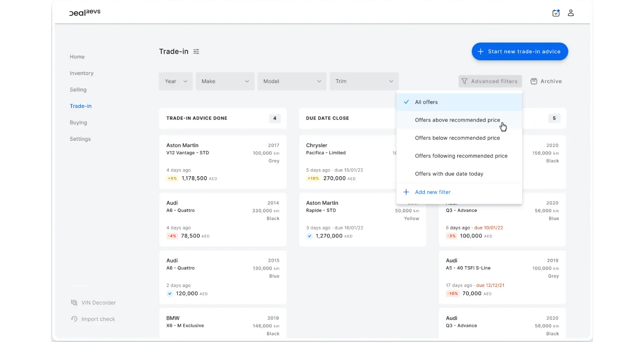Click the Trade-in settings sliders icon
Image resolution: width=644 pixels, height=342 pixels.
[x=196, y=52]
